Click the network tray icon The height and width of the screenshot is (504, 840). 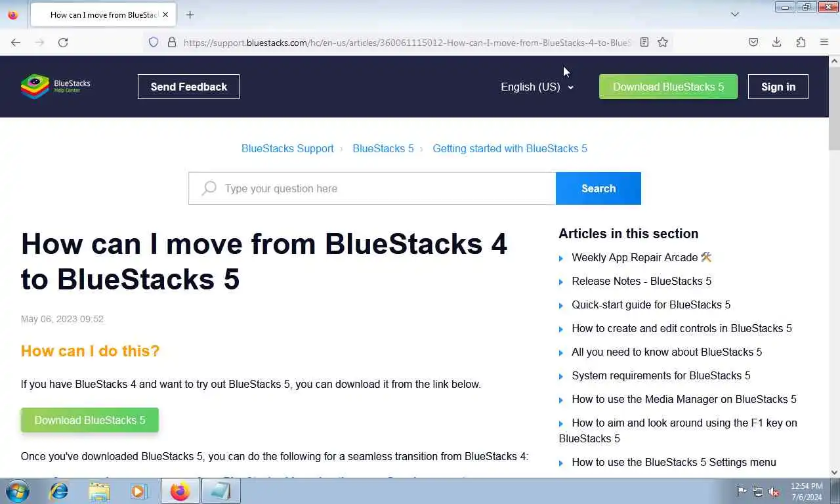[x=758, y=491]
